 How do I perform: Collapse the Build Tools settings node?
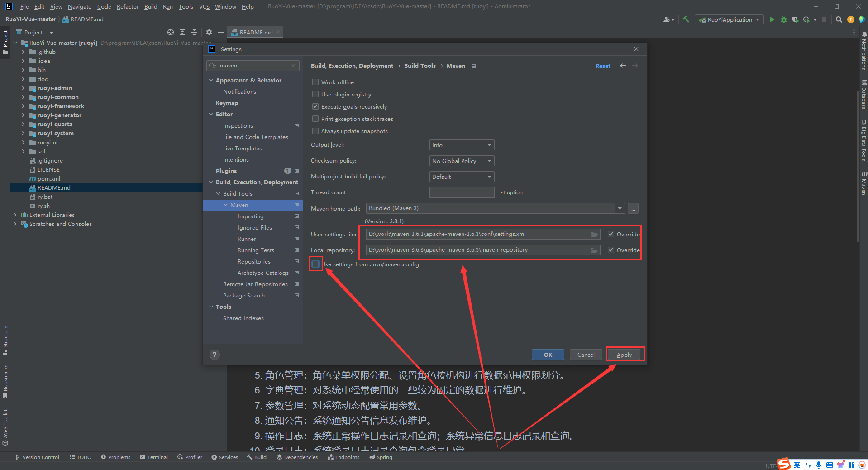click(218, 193)
